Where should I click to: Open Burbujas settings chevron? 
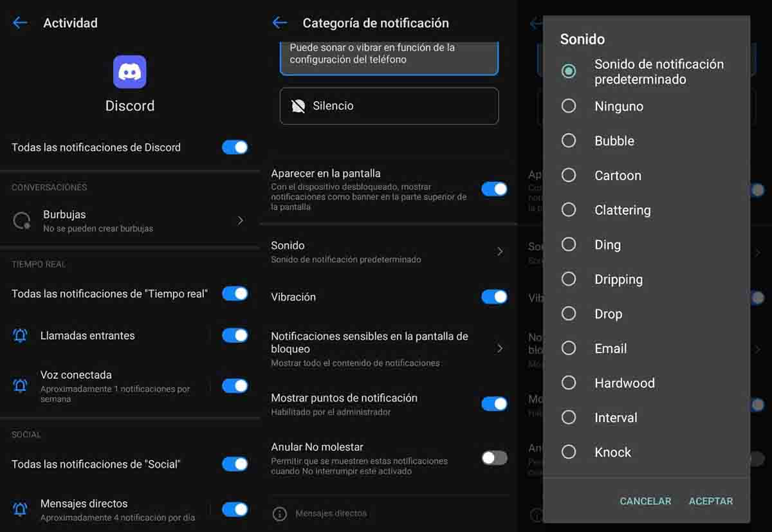point(241,221)
